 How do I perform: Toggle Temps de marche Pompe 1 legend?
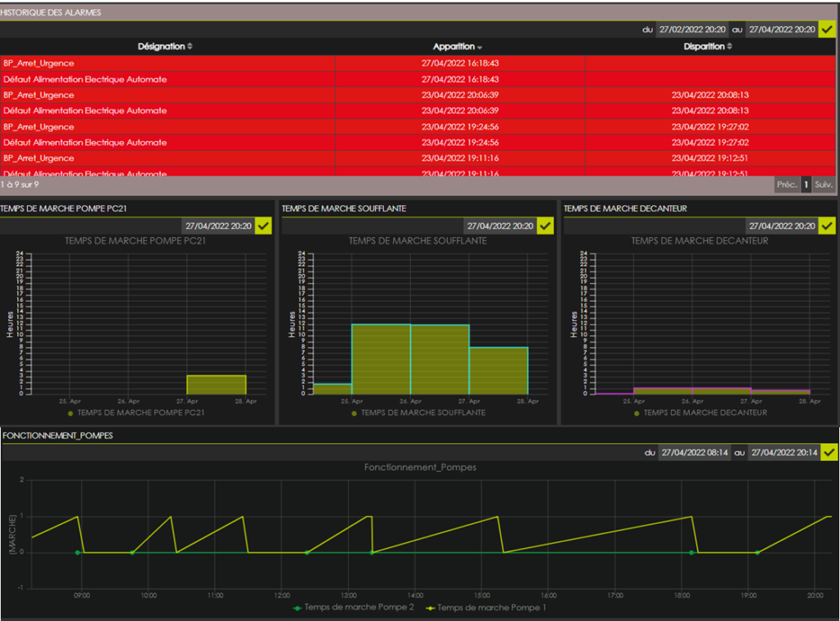coord(486,608)
